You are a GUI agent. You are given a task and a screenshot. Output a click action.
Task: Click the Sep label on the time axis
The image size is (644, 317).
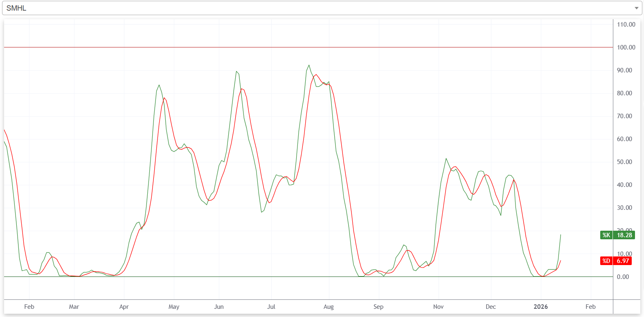[378, 307]
